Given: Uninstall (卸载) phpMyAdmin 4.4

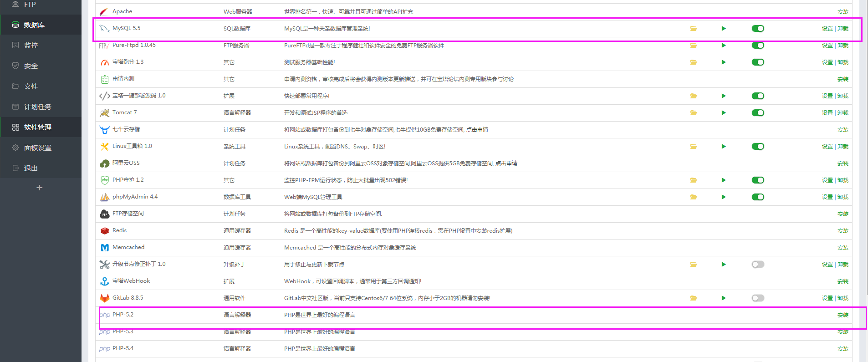Looking at the screenshot, I should [x=843, y=197].
